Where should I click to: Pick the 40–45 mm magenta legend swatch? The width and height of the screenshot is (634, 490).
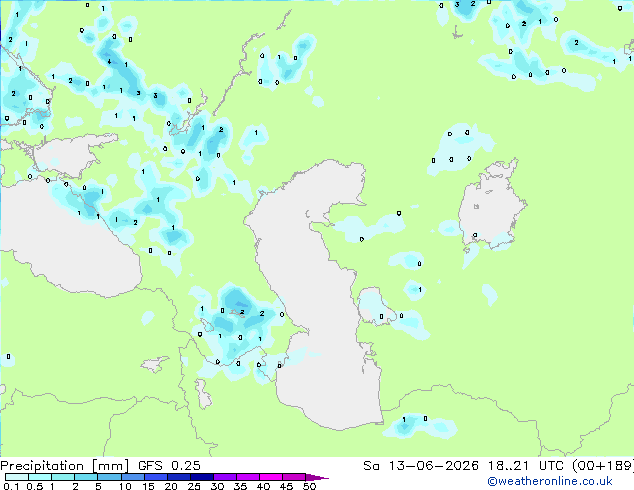click(x=271, y=477)
